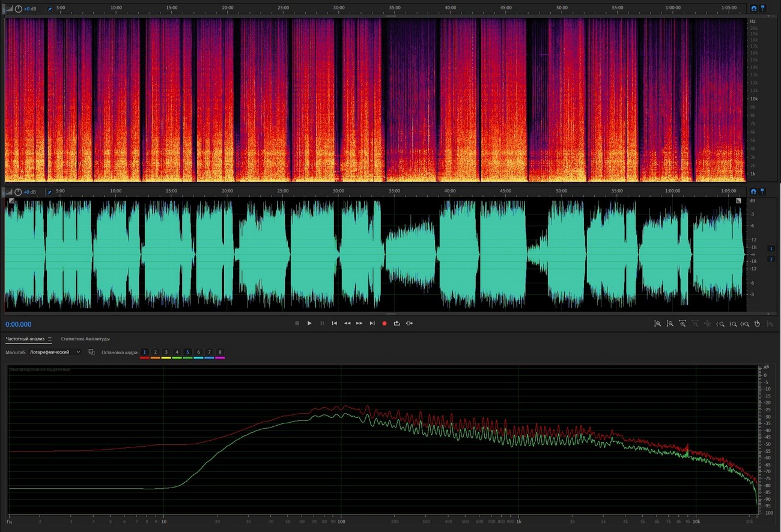The width and height of the screenshot is (781, 532).
Task: Open the Частотный анализ panel menu
Action: [50, 339]
